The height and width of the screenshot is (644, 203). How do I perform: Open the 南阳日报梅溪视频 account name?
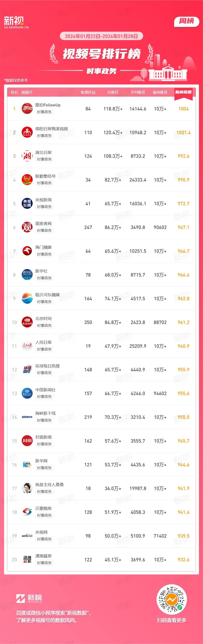tap(52, 129)
